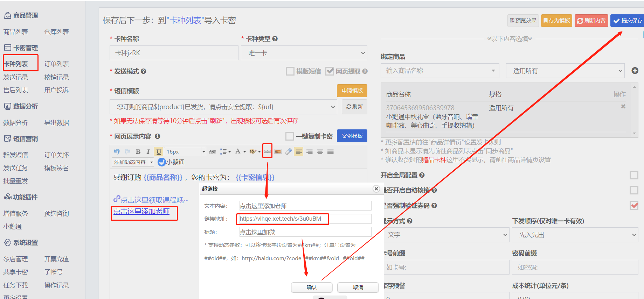This screenshot has width=644, height=299.
Task: Select the eraser clear-format icon
Action: pyautogui.click(x=288, y=151)
